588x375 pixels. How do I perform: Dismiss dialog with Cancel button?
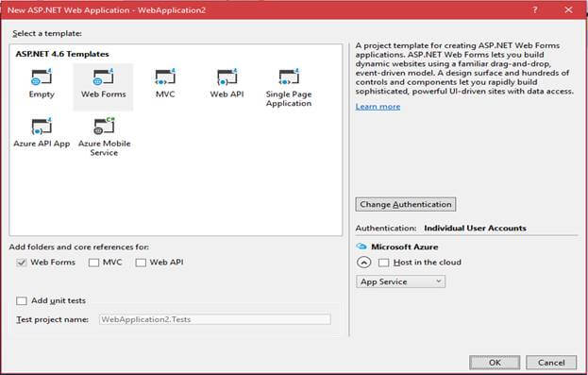[x=551, y=363]
